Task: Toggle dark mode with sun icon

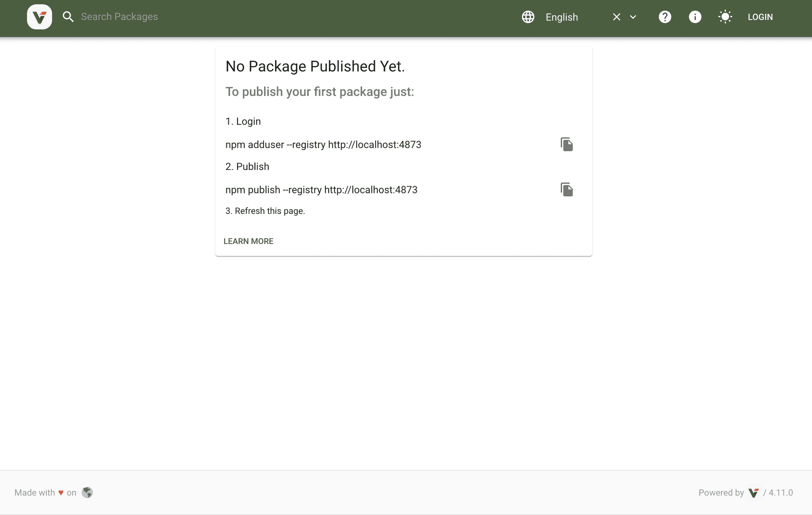Action: point(725,17)
